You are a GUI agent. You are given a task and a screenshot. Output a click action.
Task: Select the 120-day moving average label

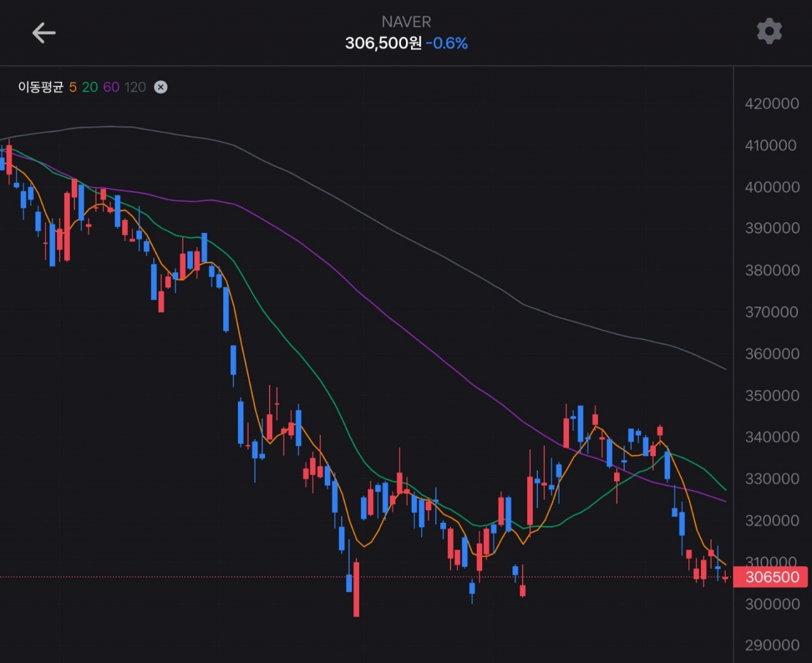(x=135, y=87)
